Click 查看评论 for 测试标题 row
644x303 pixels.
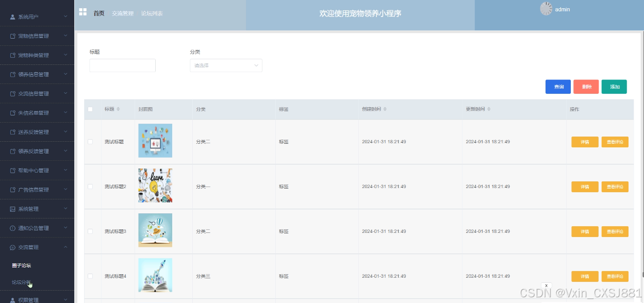point(615,142)
